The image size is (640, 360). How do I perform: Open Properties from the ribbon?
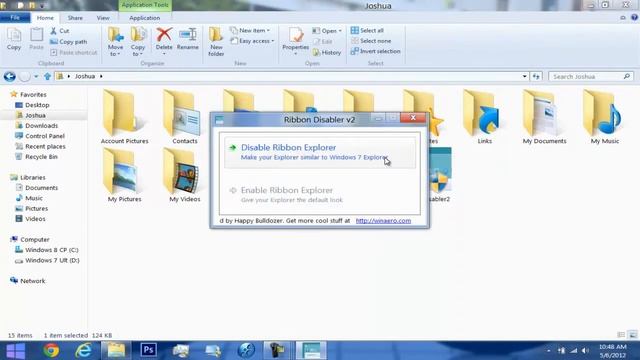coord(296,41)
